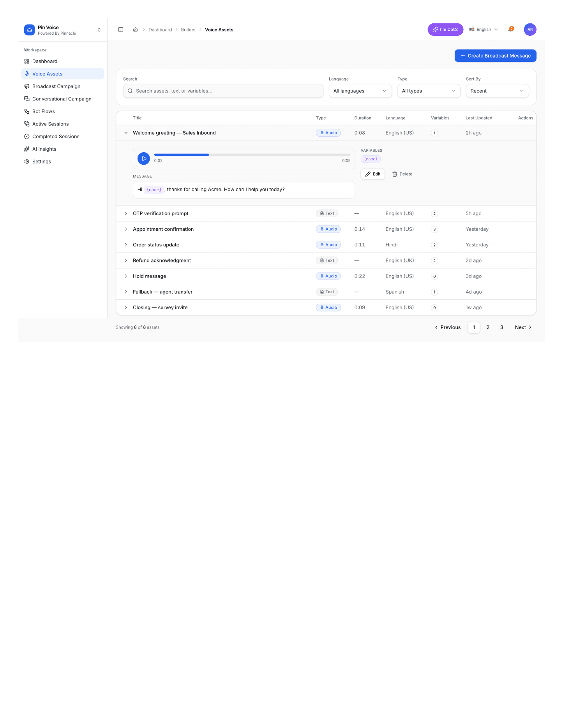Expand the Refund acknowledgment row
This screenshot has height=728, width=563.
[x=126, y=260]
